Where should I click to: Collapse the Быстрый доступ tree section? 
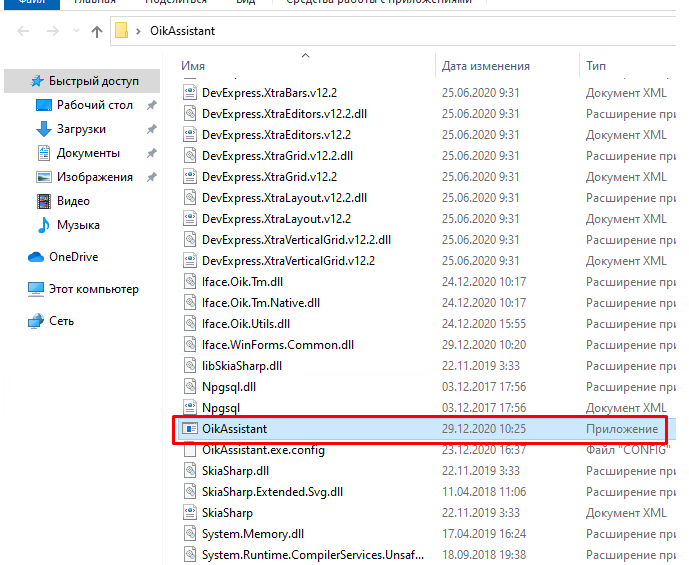(x=14, y=81)
